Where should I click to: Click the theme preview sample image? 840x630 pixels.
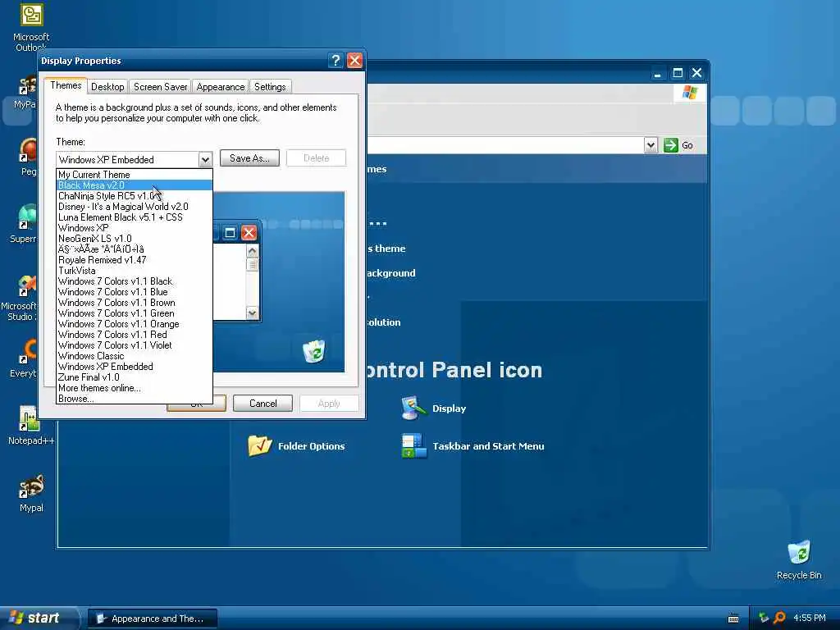tap(279, 282)
